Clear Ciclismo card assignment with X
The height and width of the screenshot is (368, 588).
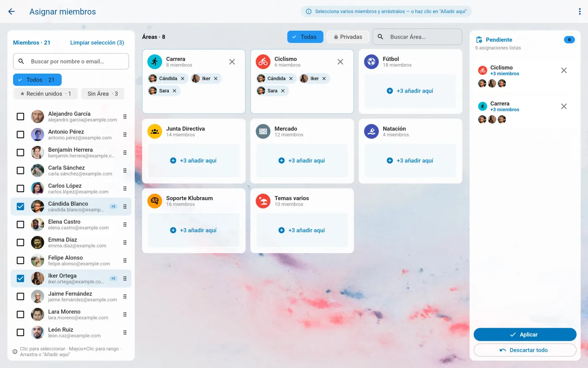click(340, 62)
